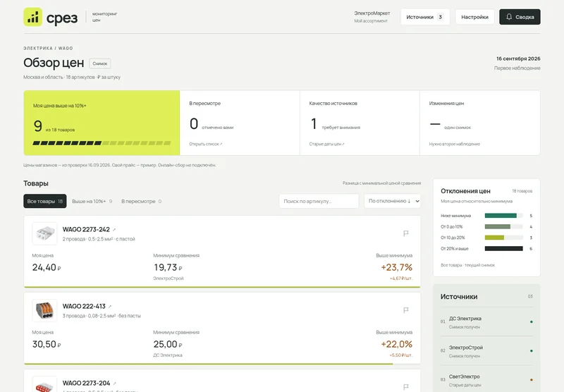Click the Снимок badge
Viewport: 564px width, 392px height.
pos(100,63)
